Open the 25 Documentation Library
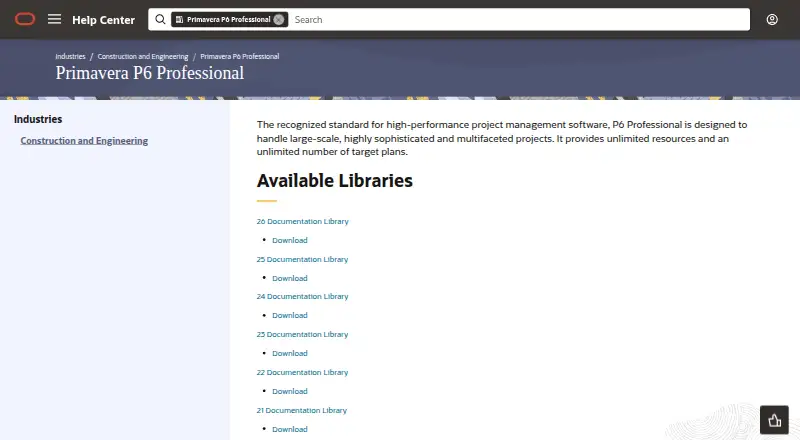Screen dimensions: 800x440 coord(303,259)
